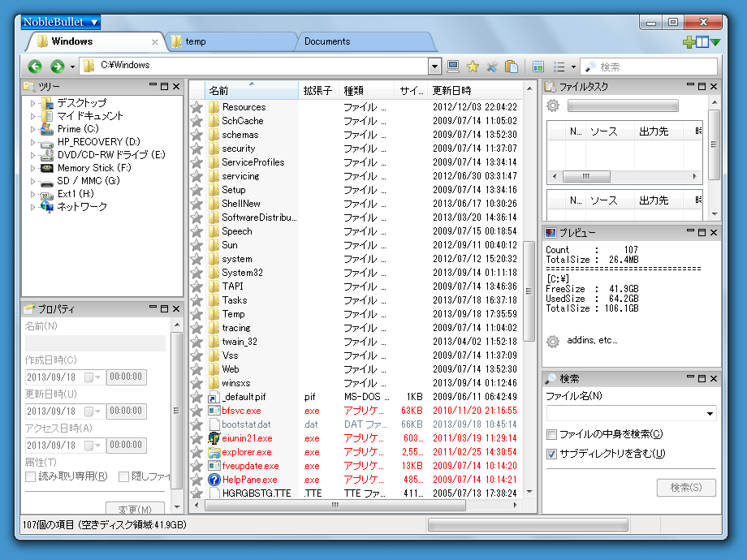Expand Ext1 (H:) tree node
Image resolution: width=747 pixels, height=560 pixels.
pyautogui.click(x=32, y=194)
